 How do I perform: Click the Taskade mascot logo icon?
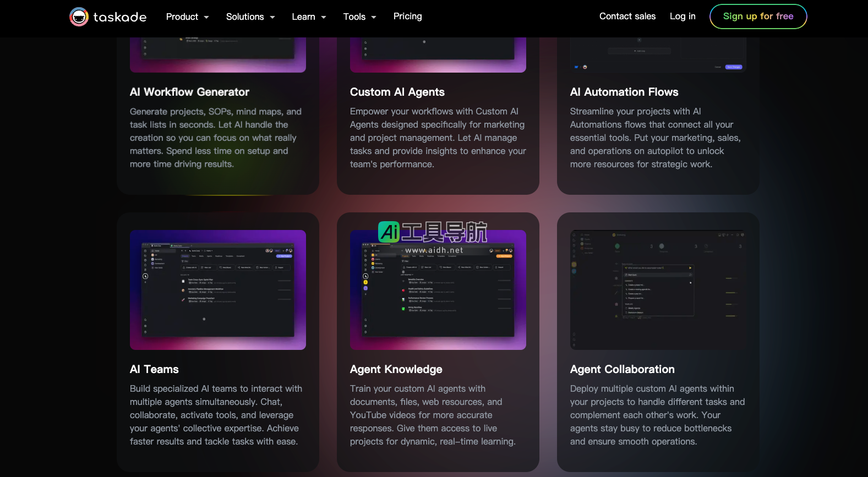79,17
